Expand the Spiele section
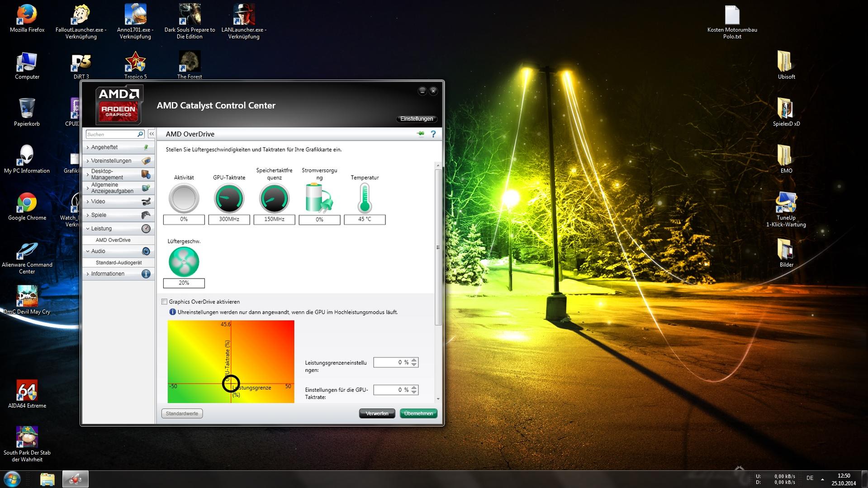Image resolution: width=868 pixels, height=488 pixels. coord(119,215)
